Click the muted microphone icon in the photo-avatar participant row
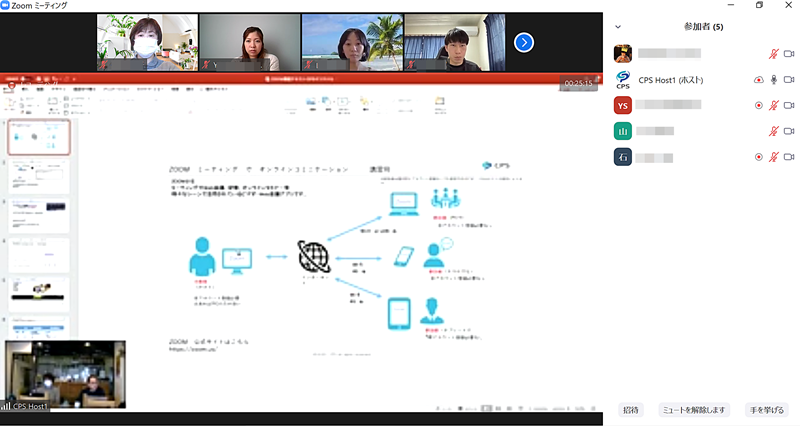This screenshot has width=800, height=426. tap(773, 54)
